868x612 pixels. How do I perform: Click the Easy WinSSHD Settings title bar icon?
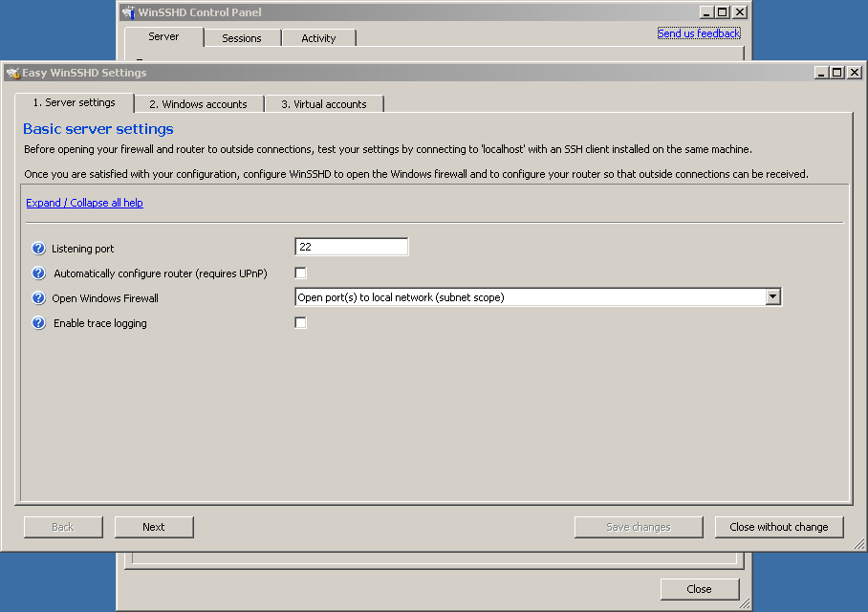click(x=11, y=72)
